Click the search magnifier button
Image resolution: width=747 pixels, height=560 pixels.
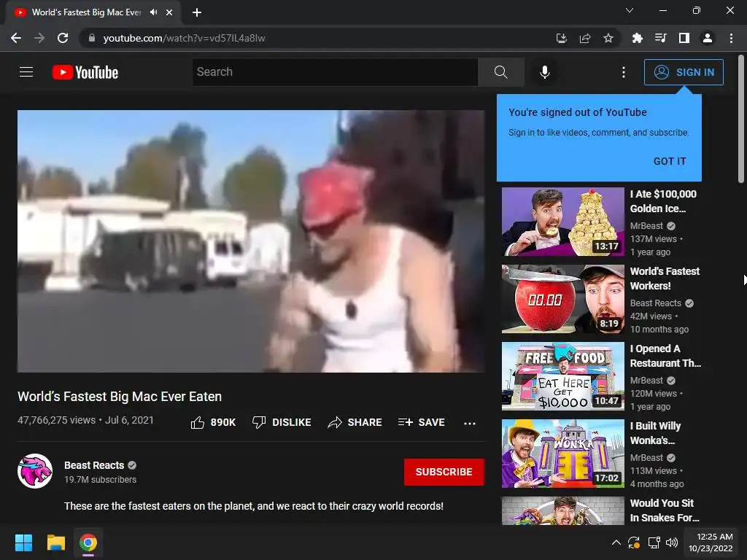click(x=500, y=72)
